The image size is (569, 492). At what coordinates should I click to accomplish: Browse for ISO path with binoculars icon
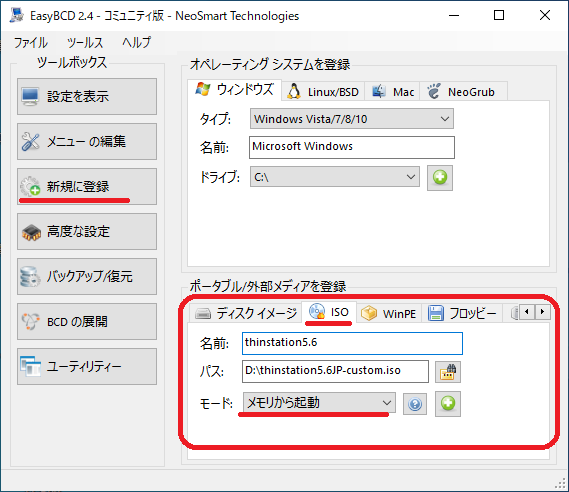click(448, 372)
